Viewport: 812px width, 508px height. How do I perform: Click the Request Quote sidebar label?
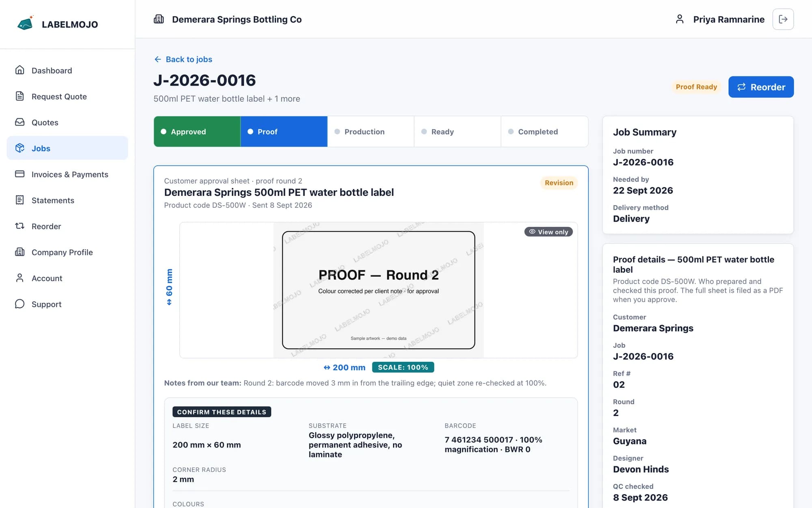pyautogui.click(x=59, y=97)
